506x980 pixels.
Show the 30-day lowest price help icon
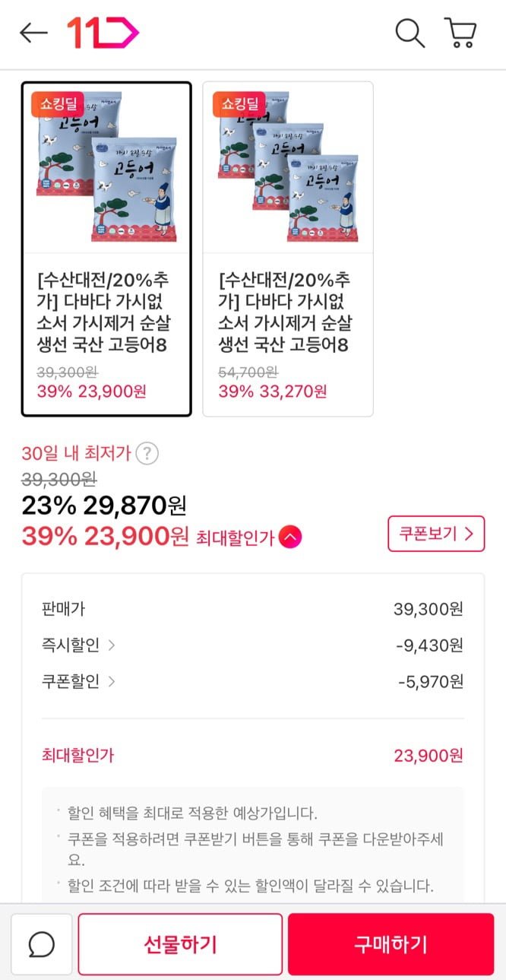(x=148, y=454)
